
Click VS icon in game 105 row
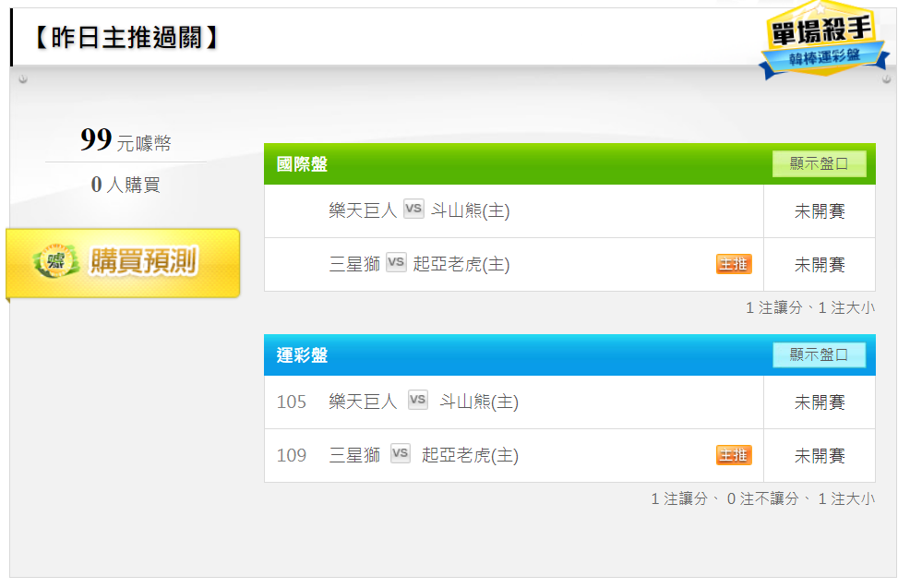pos(418,400)
